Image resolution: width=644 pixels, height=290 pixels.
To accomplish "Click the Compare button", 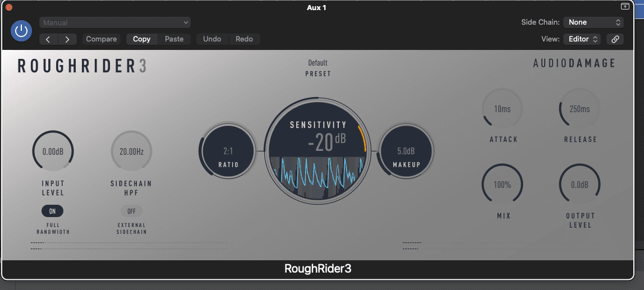I will coord(102,39).
